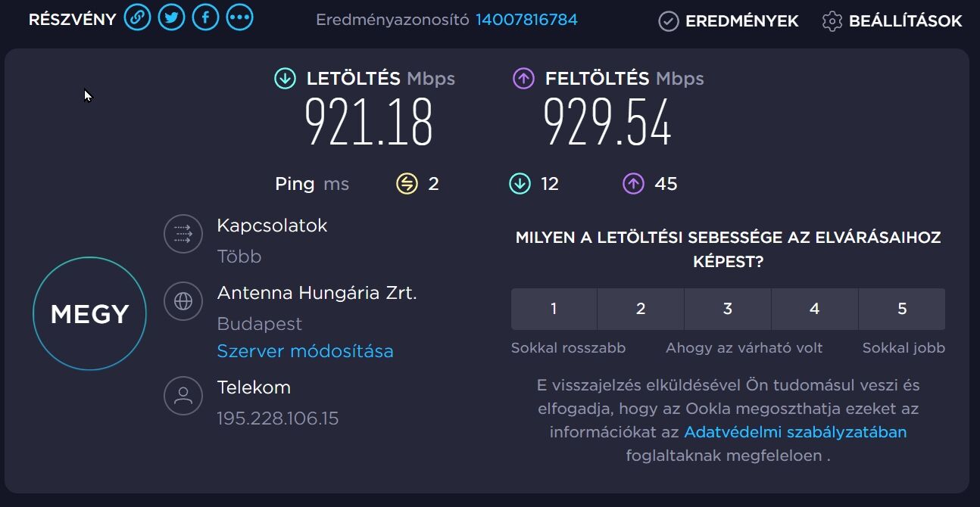Share result via Facebook icon
This screenshot has width=980, height=507.
[205, 17]
